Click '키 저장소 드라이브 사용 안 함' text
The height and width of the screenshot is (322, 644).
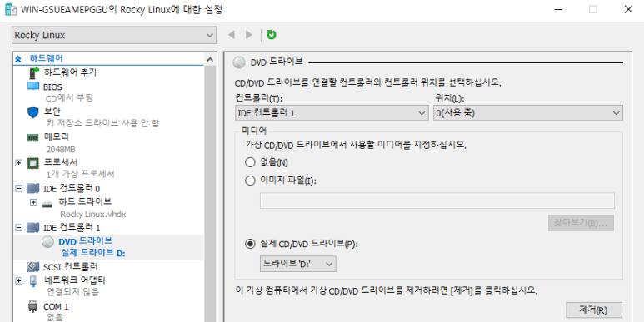click(x=102, y=123)
